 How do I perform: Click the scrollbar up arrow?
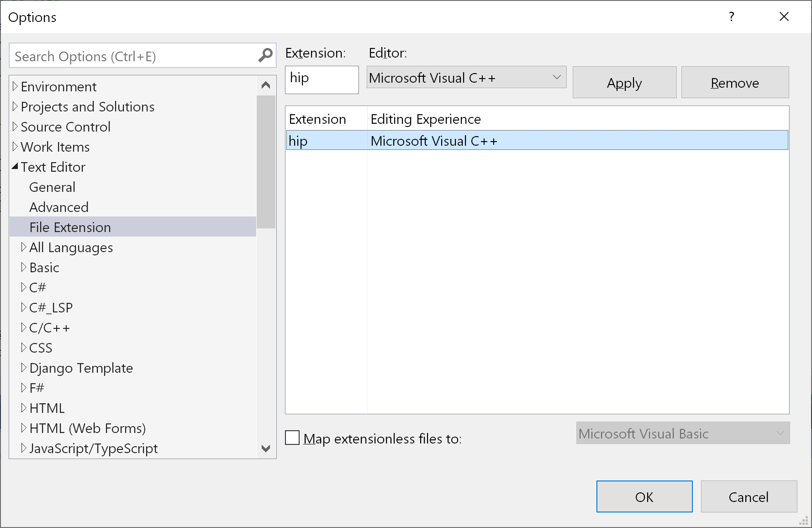(x=266, y=84)
